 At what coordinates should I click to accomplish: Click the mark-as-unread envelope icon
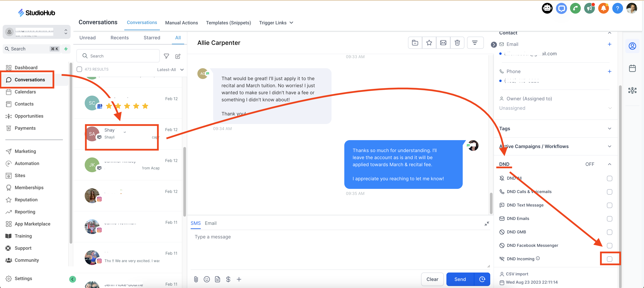pyautogui.click(x=443, y=43)
